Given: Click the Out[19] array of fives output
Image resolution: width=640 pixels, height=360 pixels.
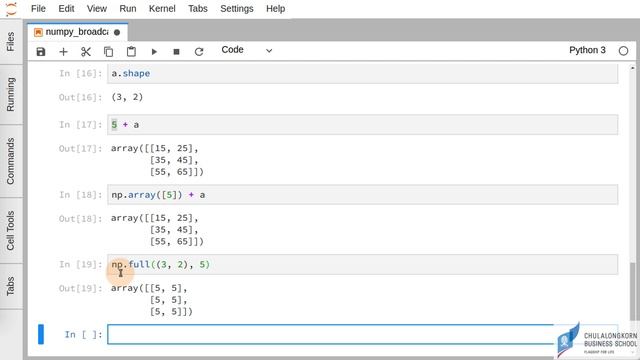Looking at the screenshot, I should (151, 300).
